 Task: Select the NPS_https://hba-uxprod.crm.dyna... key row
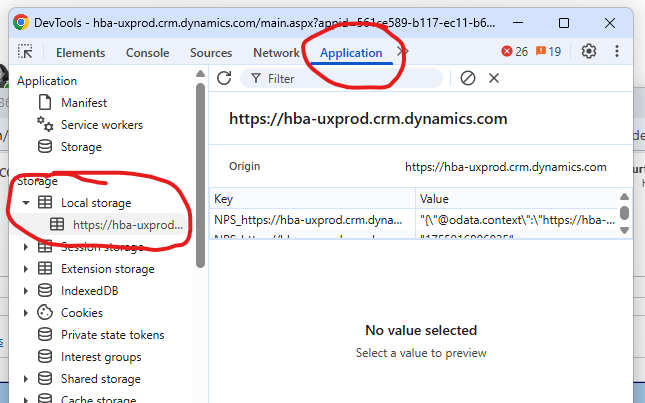tap(312, 220)
